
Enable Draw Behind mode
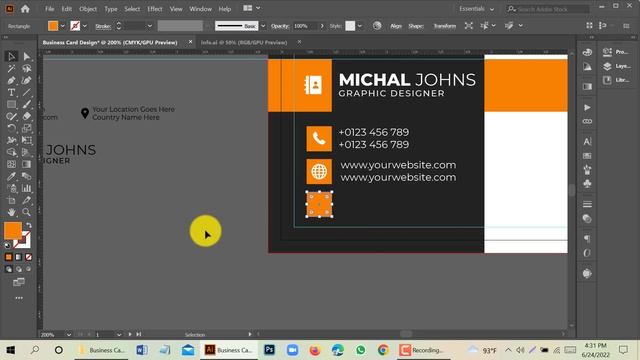pos(18,269)
